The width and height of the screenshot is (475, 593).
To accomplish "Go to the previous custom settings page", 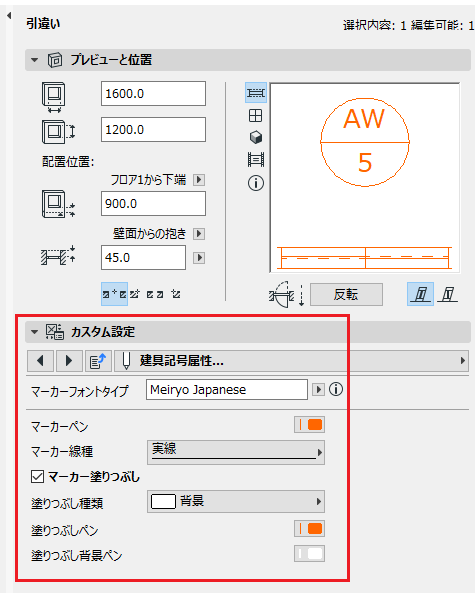I will click(x=40, y=361).
